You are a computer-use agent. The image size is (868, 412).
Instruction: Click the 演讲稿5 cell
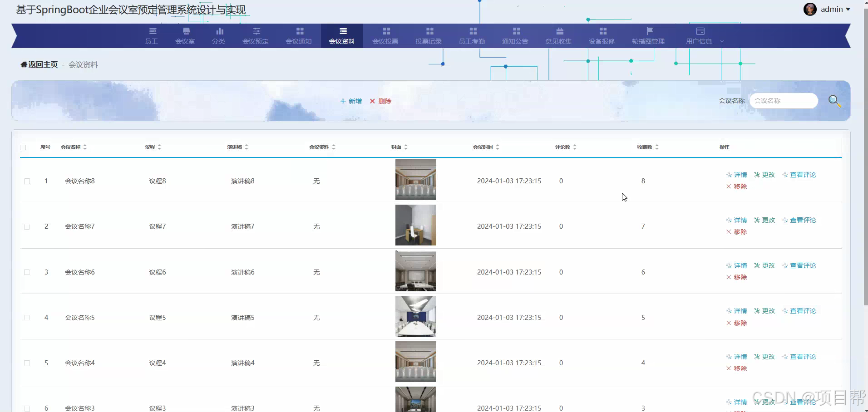click(x=243, y=318)
